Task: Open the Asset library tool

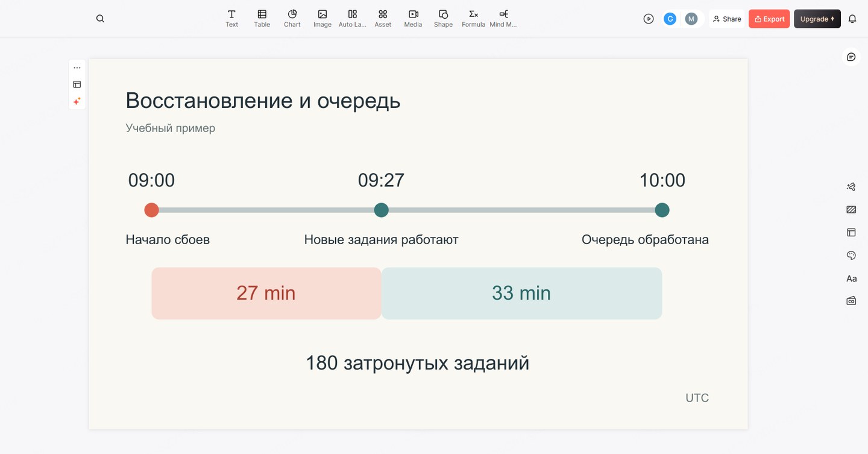Action: (383, 19)
